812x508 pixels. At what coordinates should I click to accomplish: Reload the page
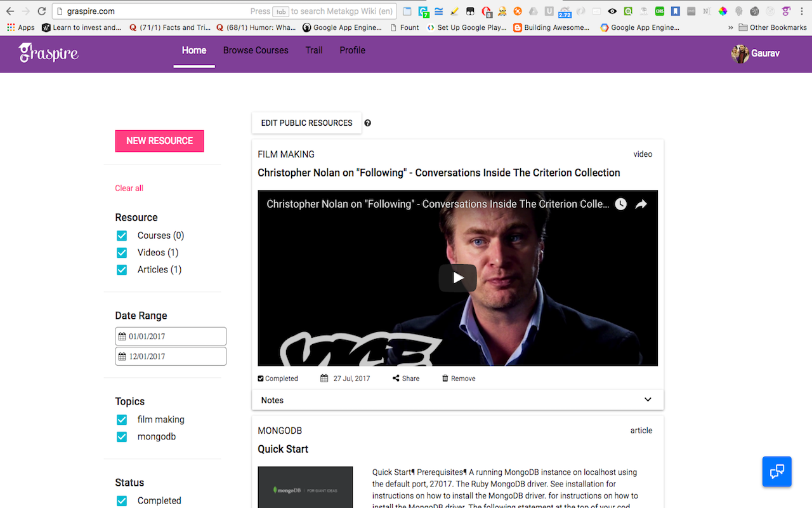(x=41, y=11)
